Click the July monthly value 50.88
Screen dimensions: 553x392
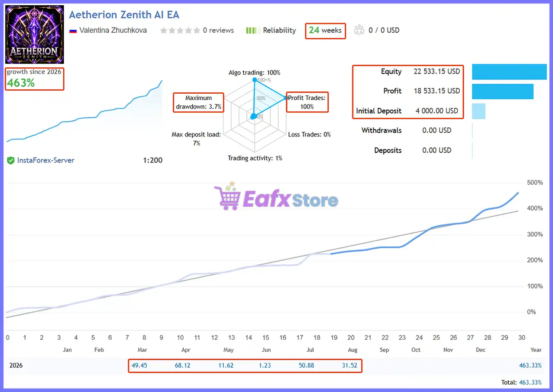click(x=306, y=365)
